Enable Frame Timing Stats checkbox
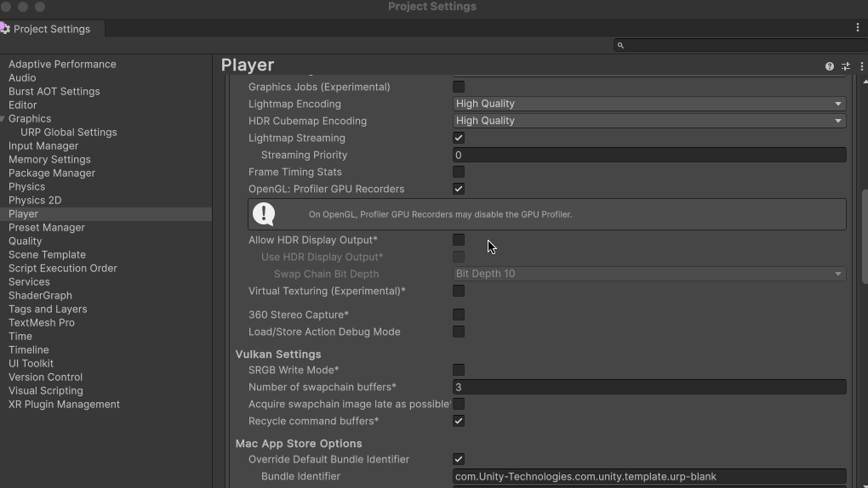This screenshot has height=488, width=868. (459, 172)
